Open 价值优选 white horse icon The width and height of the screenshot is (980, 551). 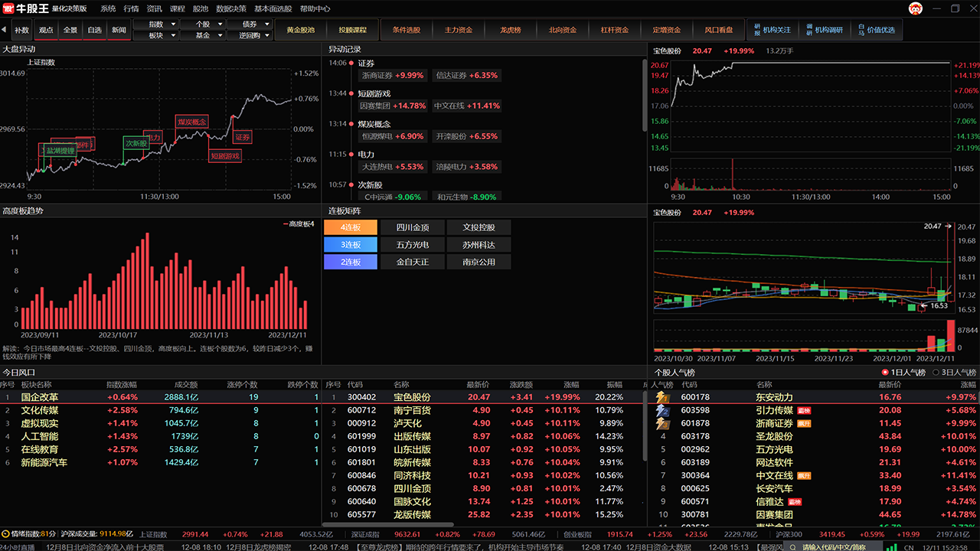pyautogui.click(x=861, y=30)
